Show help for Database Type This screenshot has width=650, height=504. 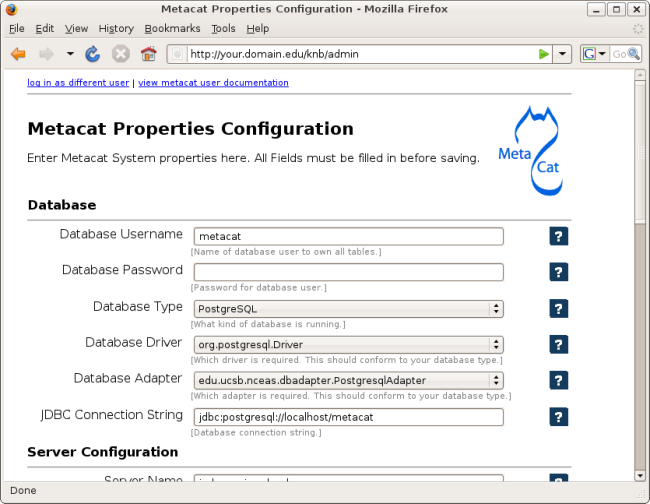coord(559,309)
